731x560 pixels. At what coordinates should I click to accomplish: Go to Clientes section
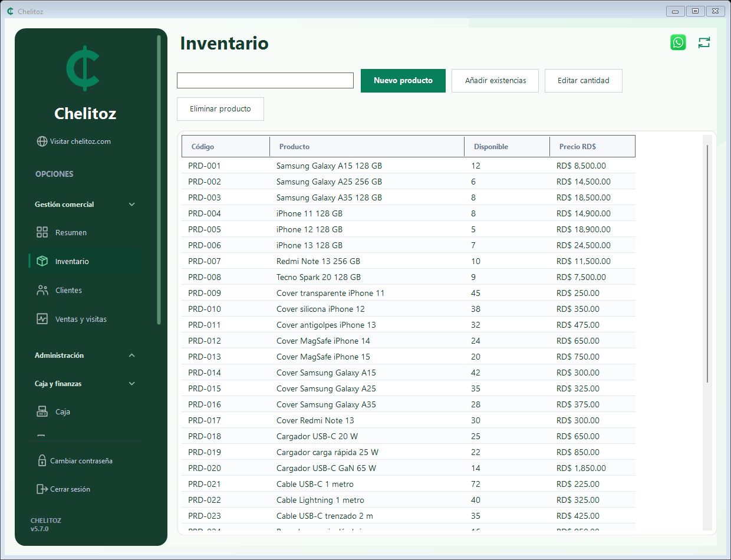[x=85, y=290]
